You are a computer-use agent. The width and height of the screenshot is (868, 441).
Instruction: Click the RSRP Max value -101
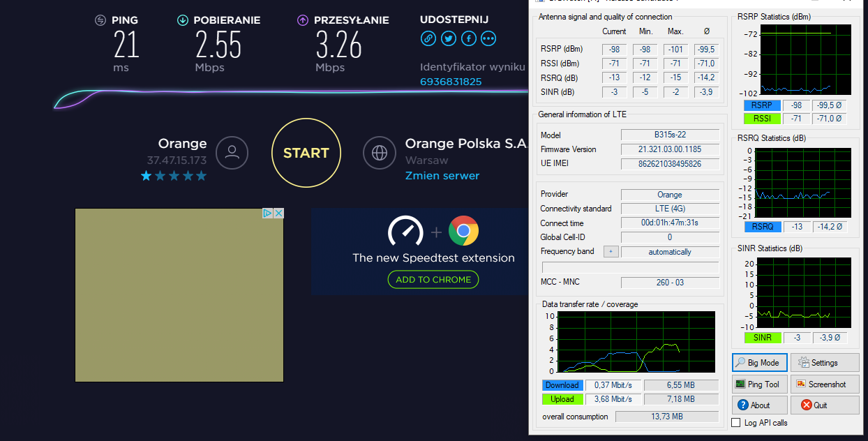(x=675, y=50)
